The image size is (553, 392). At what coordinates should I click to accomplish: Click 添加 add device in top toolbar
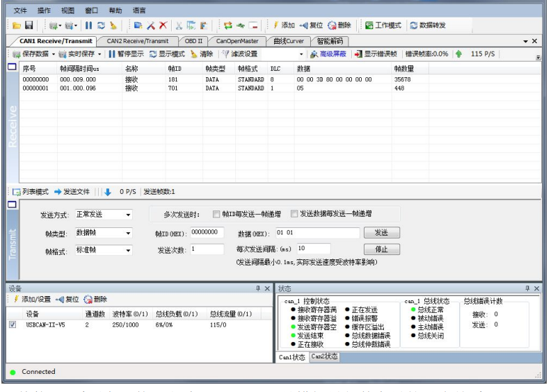(x=284, y=25)
